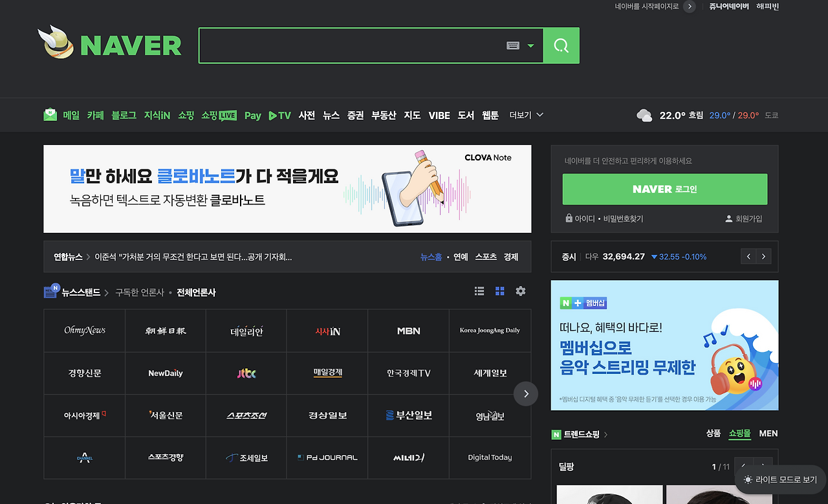The height and width of the screenshot is (504, 828).
Task: Click the 뉴스스탠드 newspaper logo icon
Action: [50, 291]
